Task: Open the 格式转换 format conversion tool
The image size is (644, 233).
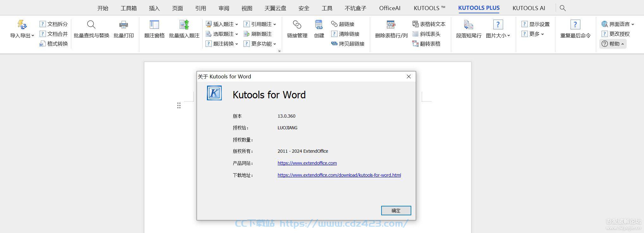Action: click(54, 44)
